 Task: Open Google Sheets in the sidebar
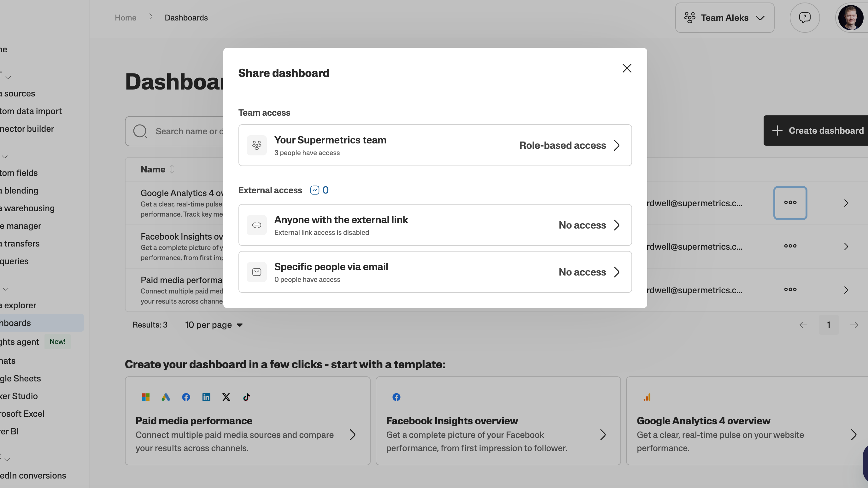21,378
